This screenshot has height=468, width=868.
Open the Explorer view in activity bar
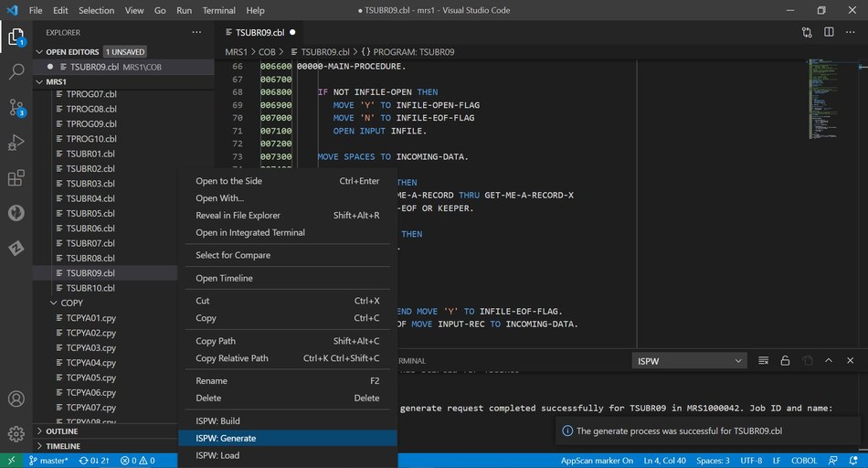point(16,37)
